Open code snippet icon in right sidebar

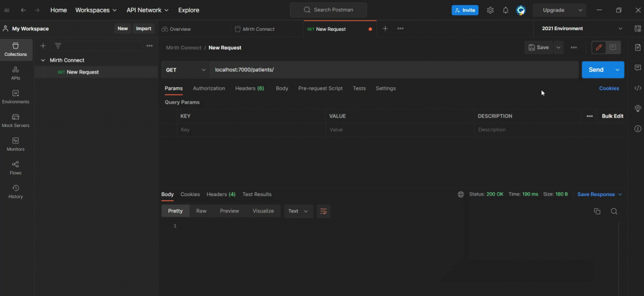coord(638,88)
